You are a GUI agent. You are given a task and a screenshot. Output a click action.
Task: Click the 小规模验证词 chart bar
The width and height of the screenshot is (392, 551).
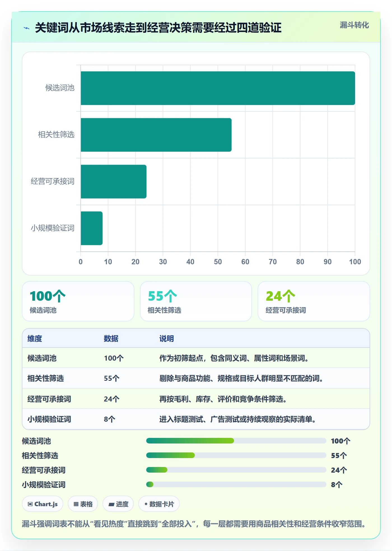click(x=92, y=228)
